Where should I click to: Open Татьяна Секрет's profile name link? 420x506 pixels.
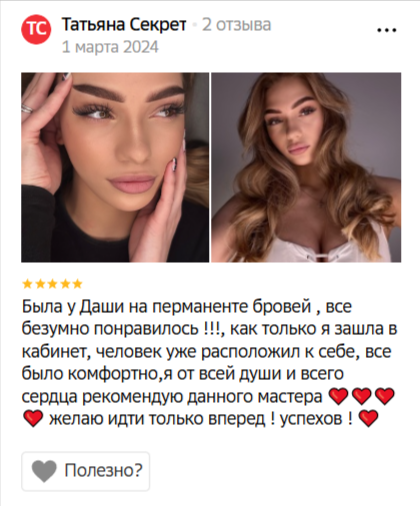[124, 25]
